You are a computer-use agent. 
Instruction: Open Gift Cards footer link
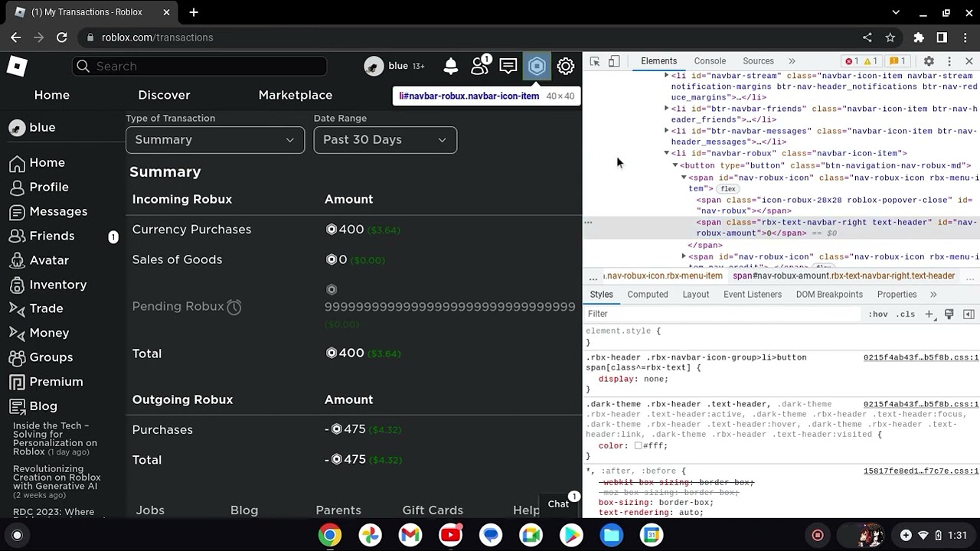coord(433,510)
